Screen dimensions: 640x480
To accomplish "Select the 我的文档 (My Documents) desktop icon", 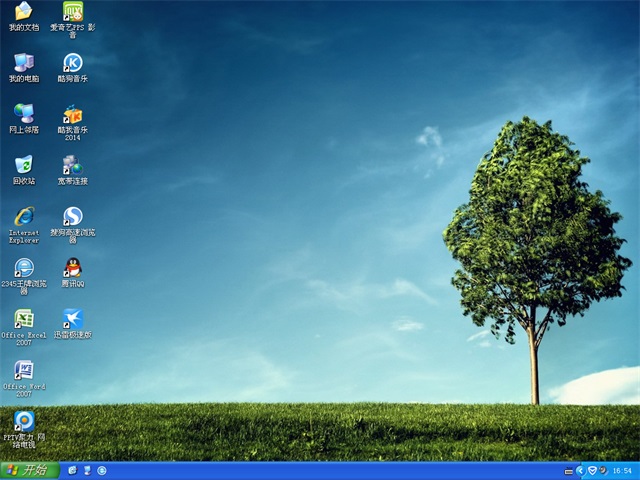I will point(23,12).
